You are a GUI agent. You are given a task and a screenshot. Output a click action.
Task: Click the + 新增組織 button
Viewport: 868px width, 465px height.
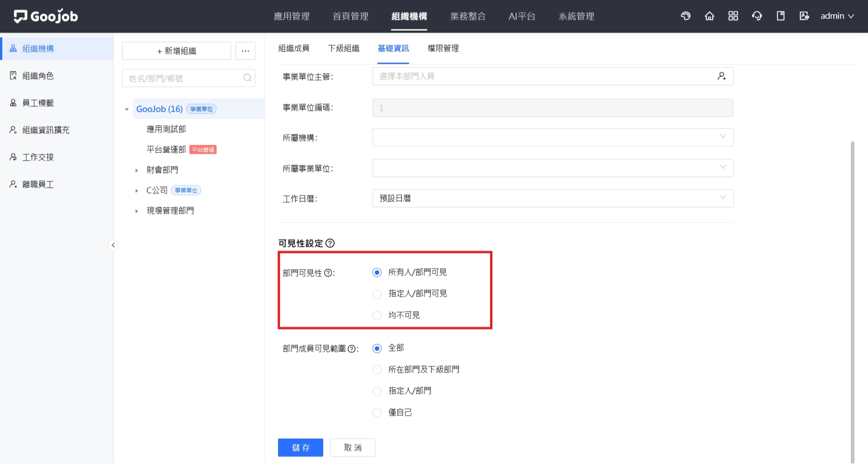tap(176, 51)
